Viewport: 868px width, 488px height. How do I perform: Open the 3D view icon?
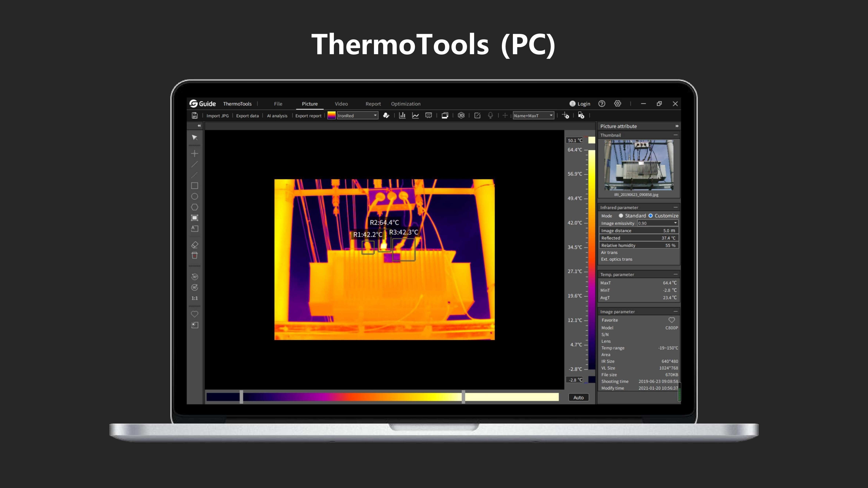[x=461, y=116]
